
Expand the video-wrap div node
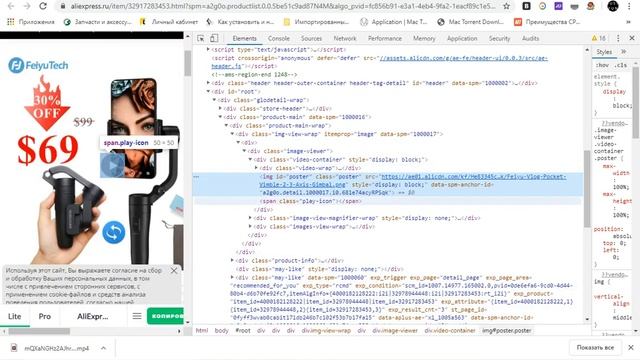[256, 168]
